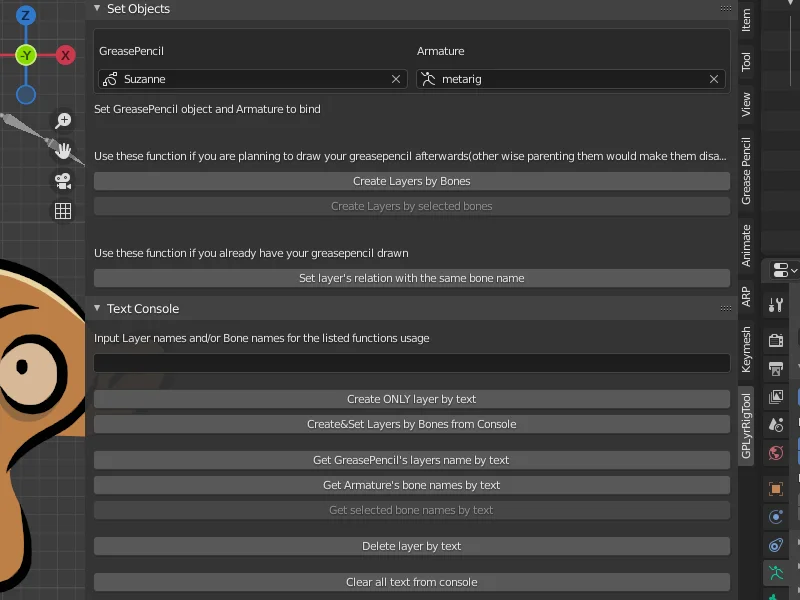Viewport: 800px width, 600px height.
Task: Open World properties using the globe icon
Action: (x=776, y=452)
